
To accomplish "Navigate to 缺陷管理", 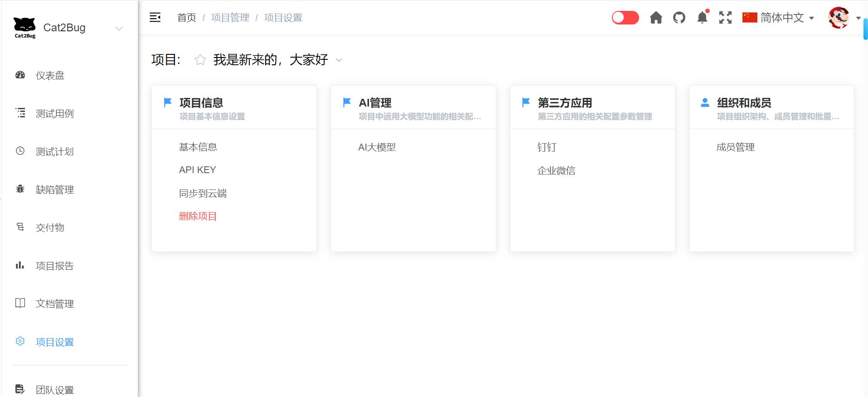I will click(x=55, y=189).
